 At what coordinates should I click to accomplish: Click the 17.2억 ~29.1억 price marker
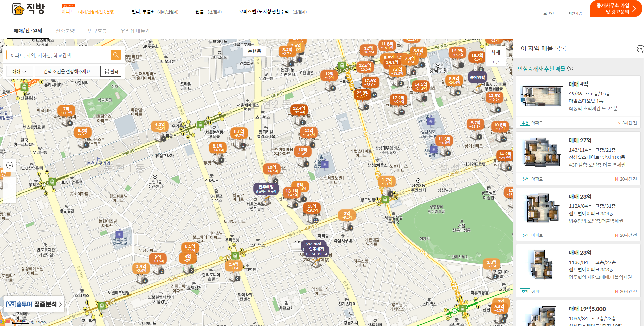398,100
